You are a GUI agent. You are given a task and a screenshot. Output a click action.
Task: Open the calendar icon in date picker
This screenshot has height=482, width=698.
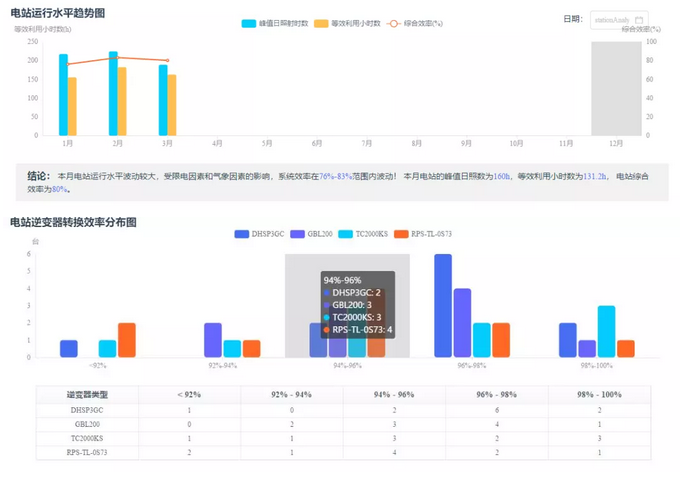click(639, 20)
